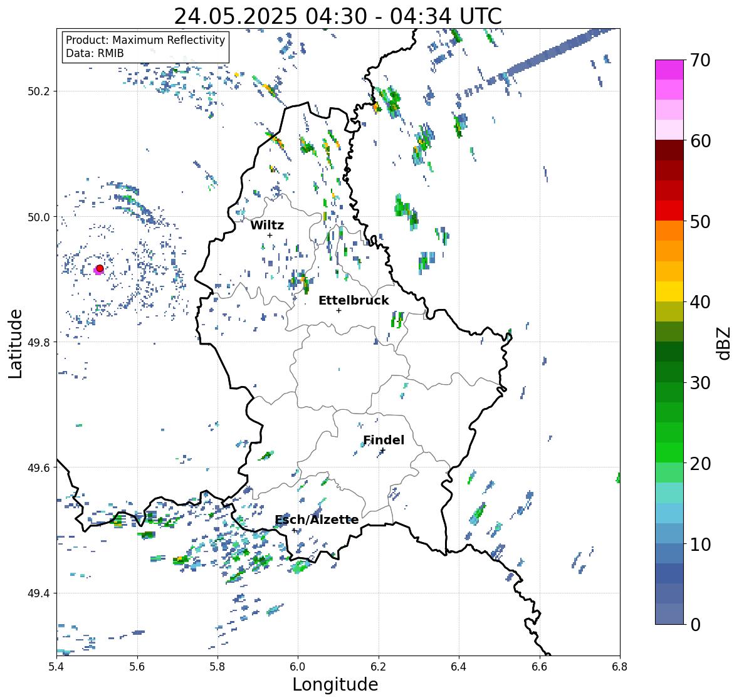Click the plus marker below the Esch/Alzette label

pos(294,530)
